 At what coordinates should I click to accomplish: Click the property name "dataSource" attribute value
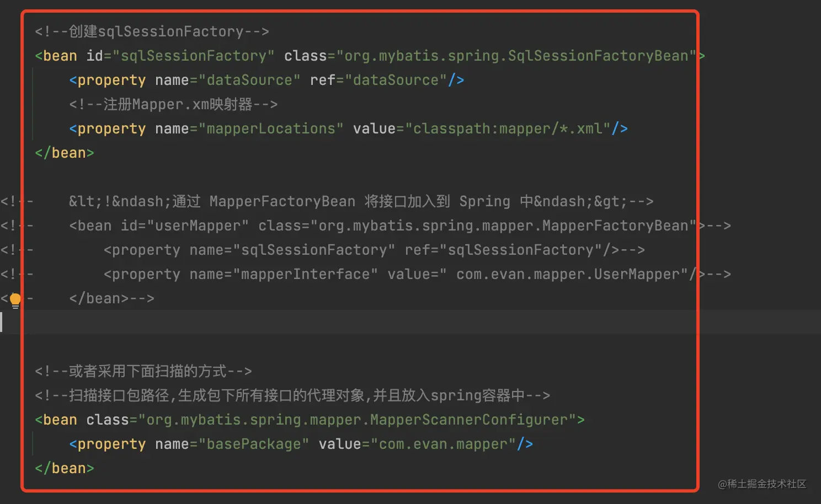coord(249,80)
